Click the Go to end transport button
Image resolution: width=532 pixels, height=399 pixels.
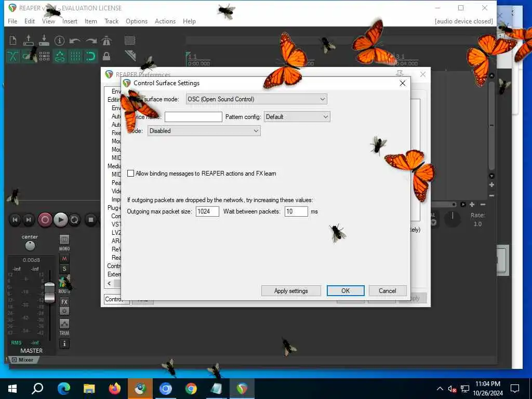tap(29, 220)
